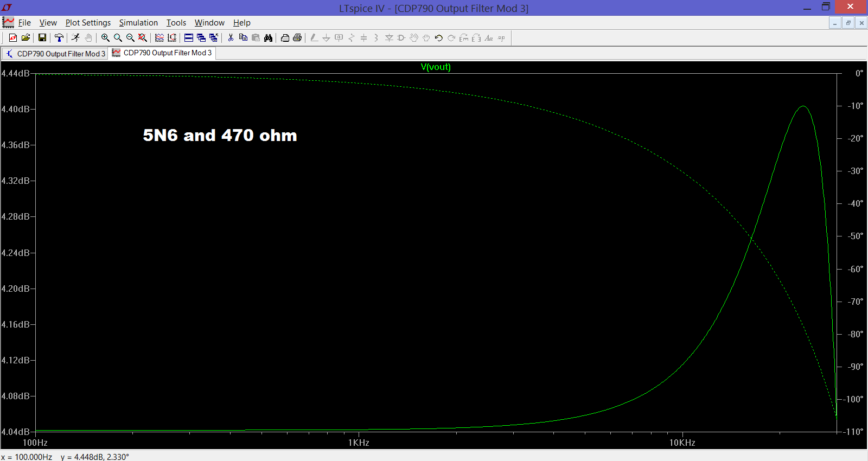The image size is (868, 461).
Task: Open the Window menu
Action: pos(209,23)
